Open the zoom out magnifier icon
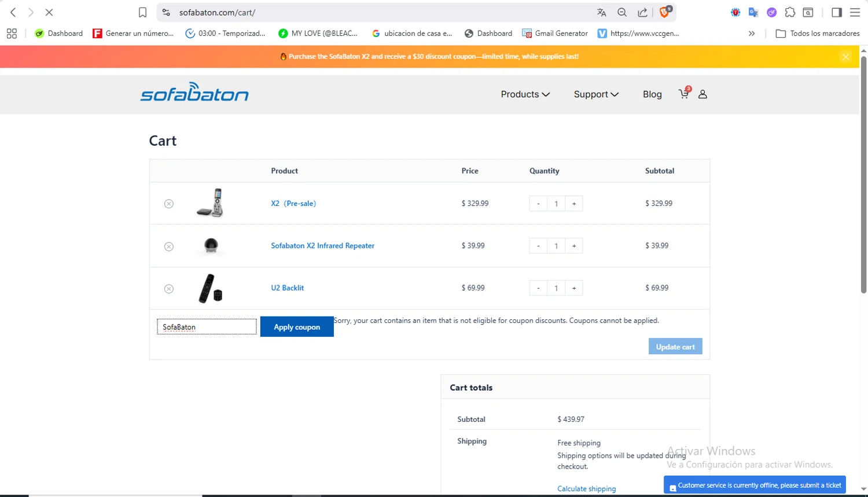The height and width of the screenshot is (497, 868). tap(622, 13)
